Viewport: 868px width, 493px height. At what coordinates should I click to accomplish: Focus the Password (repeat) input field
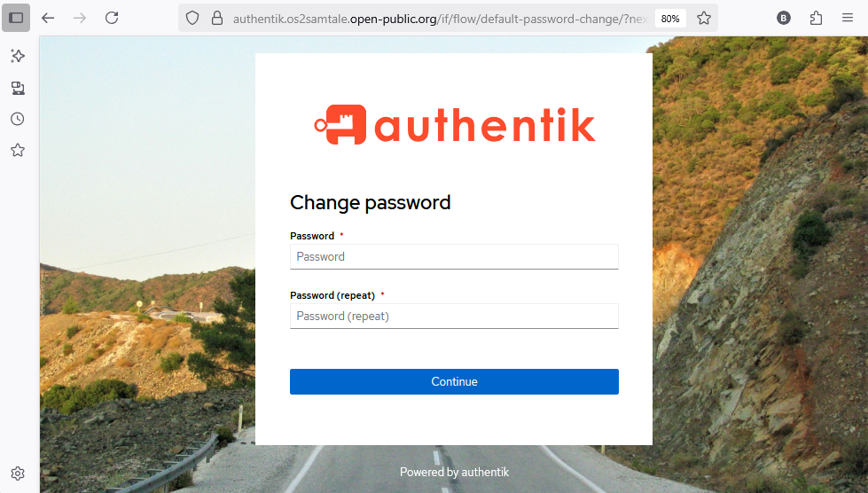pyautogui.click(x=454, y=316)
